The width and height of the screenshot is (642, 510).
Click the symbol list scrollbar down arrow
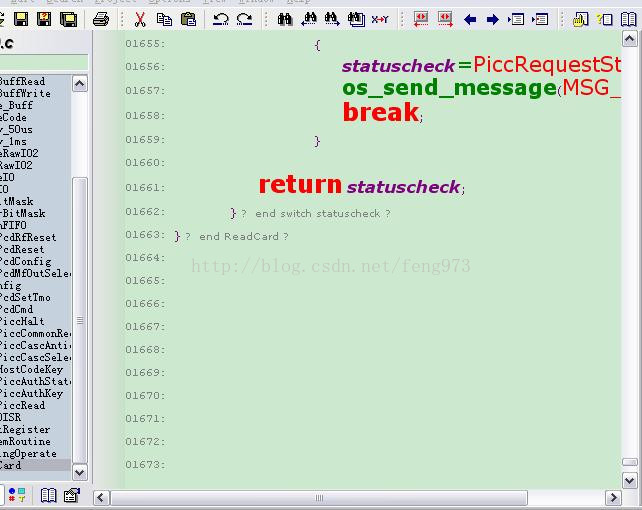pyautogui.click(x=79, y=473)
